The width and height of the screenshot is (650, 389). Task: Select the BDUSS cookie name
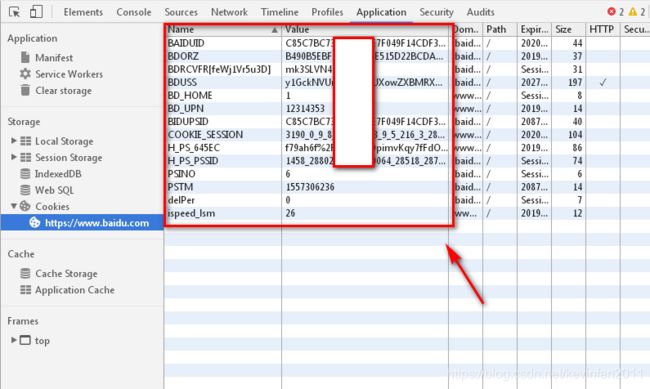tap(182, 83)
